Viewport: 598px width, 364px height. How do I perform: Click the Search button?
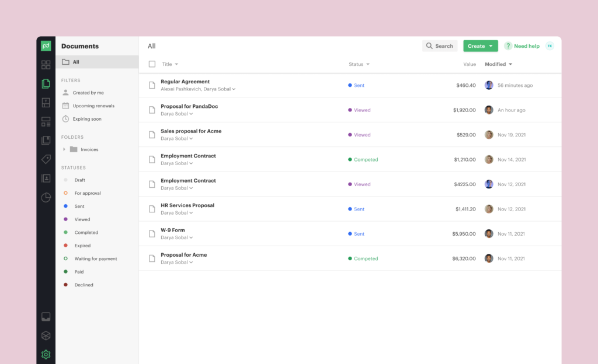click(x=440, y=46)
